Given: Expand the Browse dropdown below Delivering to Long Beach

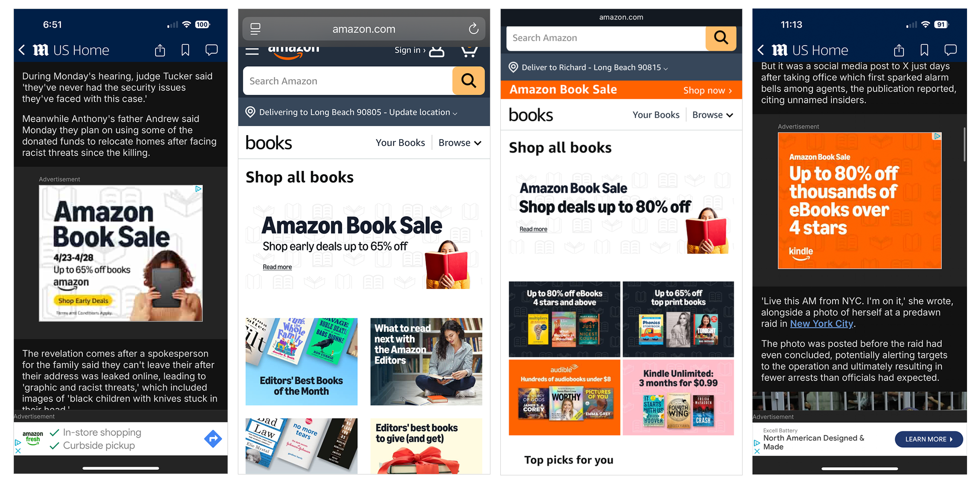Looking at the screenshot, I should 460,143.
